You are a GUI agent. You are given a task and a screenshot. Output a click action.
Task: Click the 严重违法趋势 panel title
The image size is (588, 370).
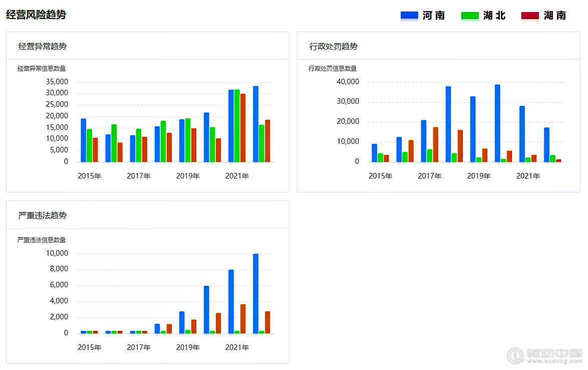coord(43,215)
